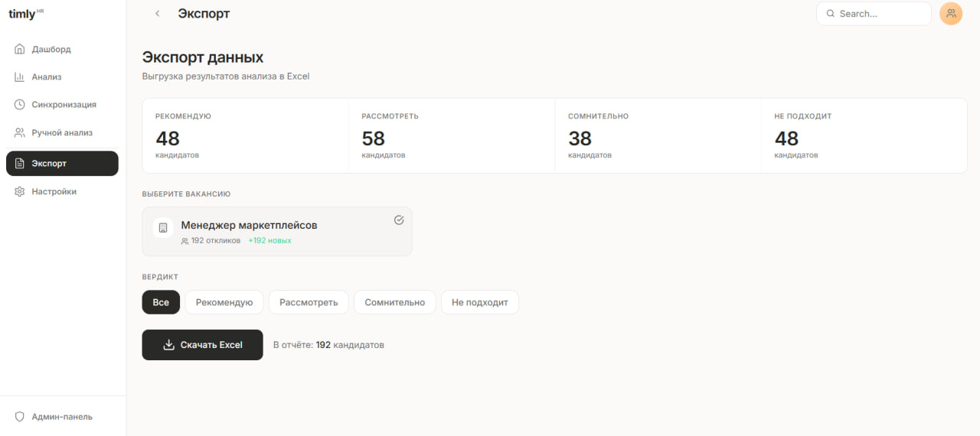Select the Все verdict filter
Screen dimensions: 980x436
[x=161, y=302]
